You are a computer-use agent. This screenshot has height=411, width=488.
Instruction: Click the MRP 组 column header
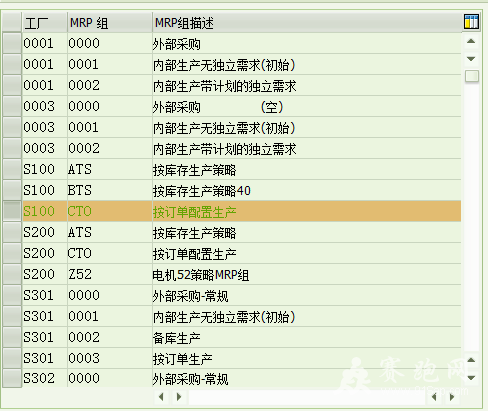coord(110,23)
